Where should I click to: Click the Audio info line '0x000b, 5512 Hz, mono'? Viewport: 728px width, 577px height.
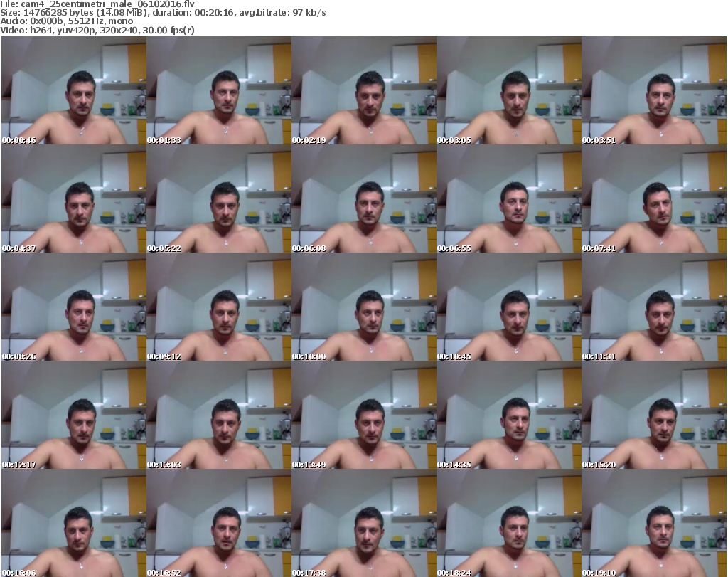(66, 21)
